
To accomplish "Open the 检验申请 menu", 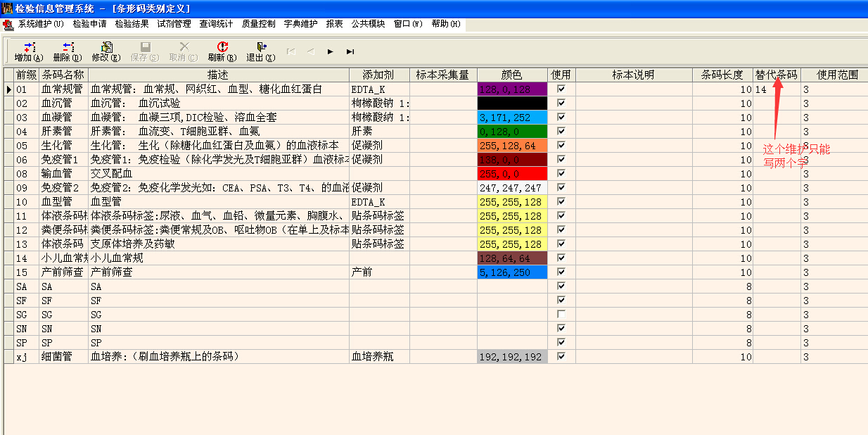I will pyautogui.click(x=89, y=24).
